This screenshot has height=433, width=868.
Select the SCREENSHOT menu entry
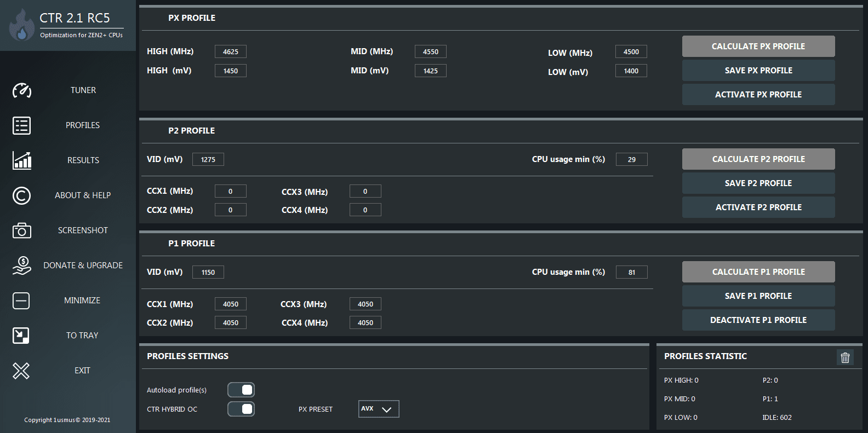point(83,230)
